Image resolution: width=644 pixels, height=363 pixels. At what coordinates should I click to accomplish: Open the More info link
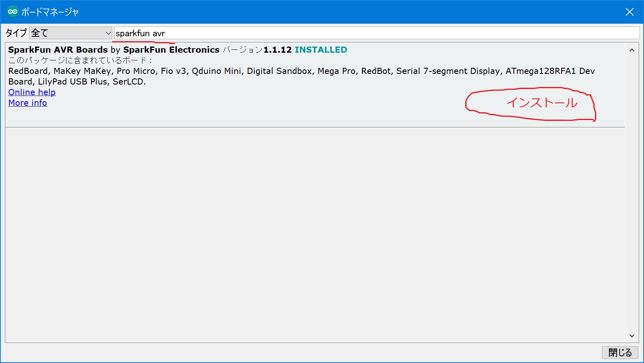click(x=28, y=103)
